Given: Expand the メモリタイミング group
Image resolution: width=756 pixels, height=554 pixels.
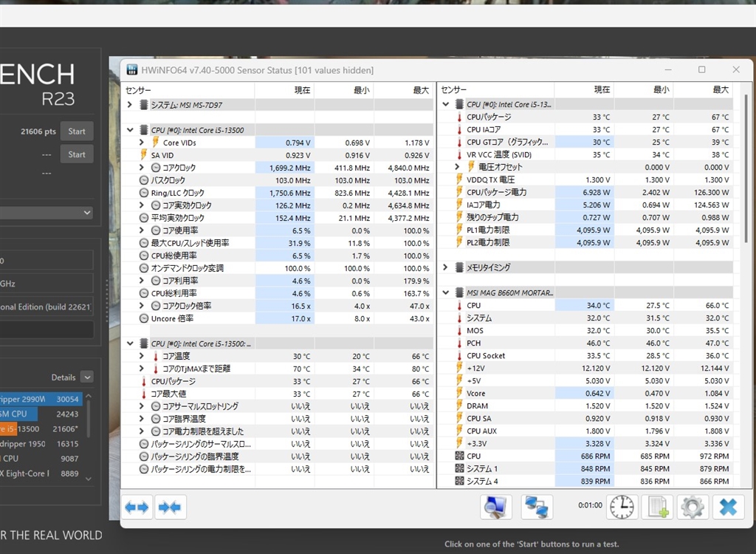Looking at the screenshot, I should point(445,267).
